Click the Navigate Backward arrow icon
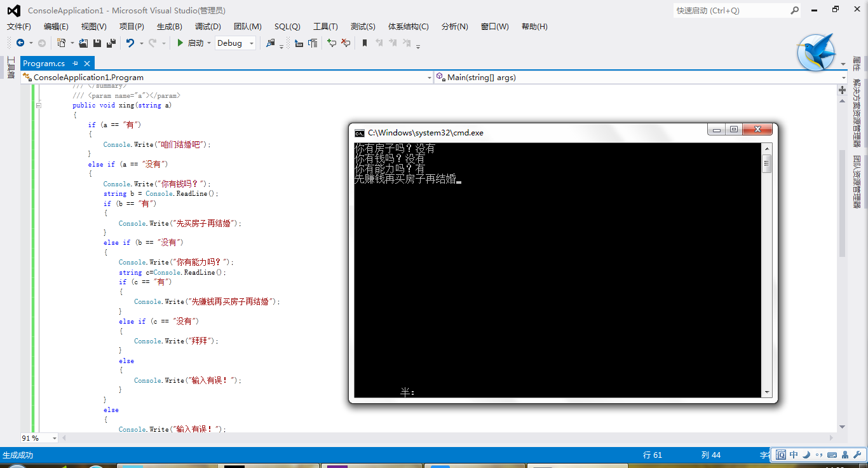This screenshot has width=868, height=468. (x=20, y=43)
